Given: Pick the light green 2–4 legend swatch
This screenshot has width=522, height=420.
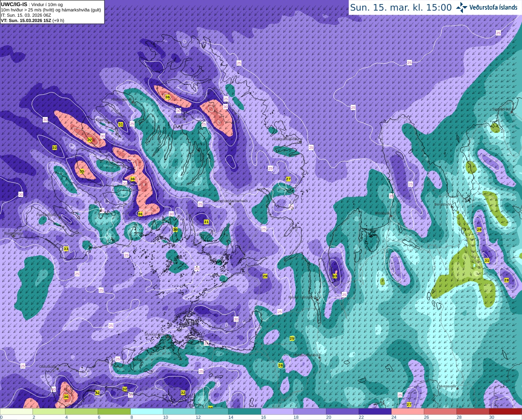Looking at the screenshot, I should pyautogui.click(x=49, y=411).
